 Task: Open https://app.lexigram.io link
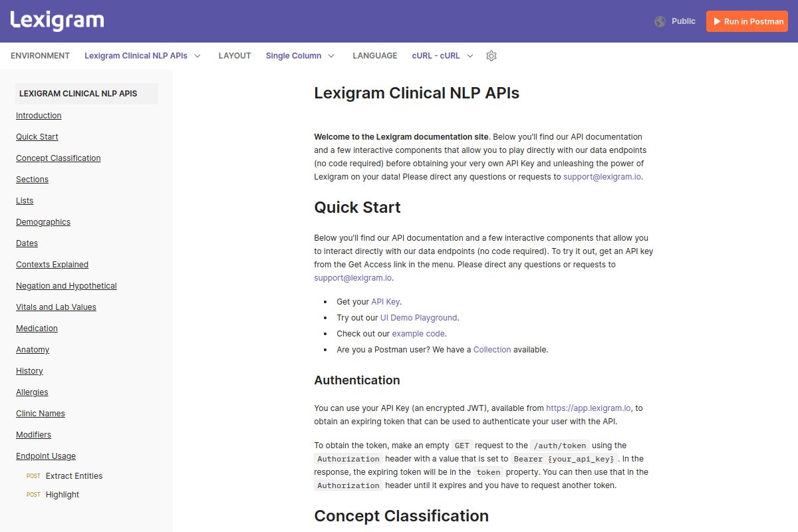coord(589,408)
